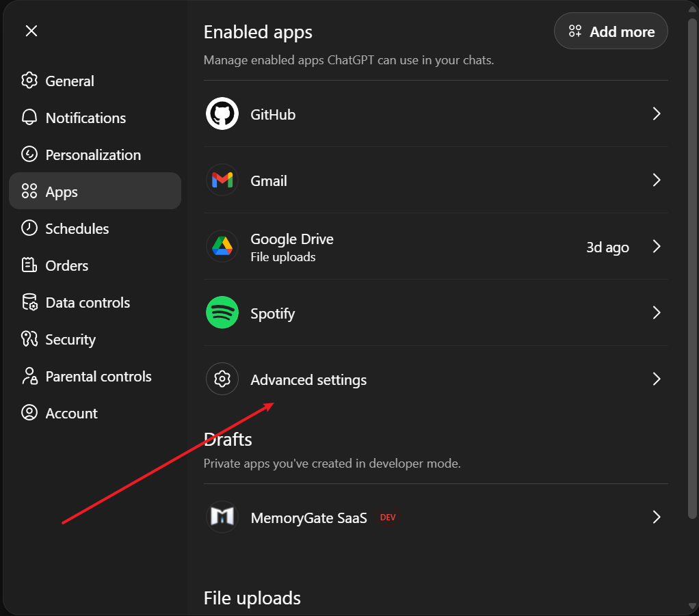
Task: Click the Google Drive app icon
Action: coord(222,246)
